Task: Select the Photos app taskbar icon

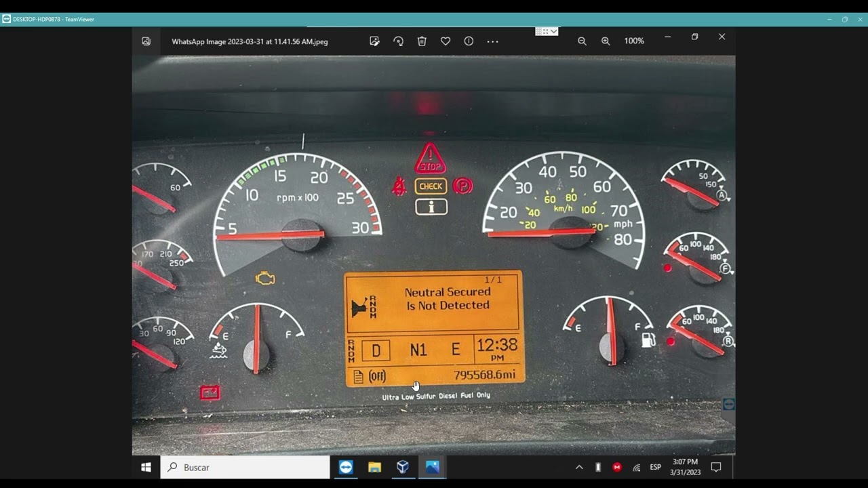Action: point(432,467)
